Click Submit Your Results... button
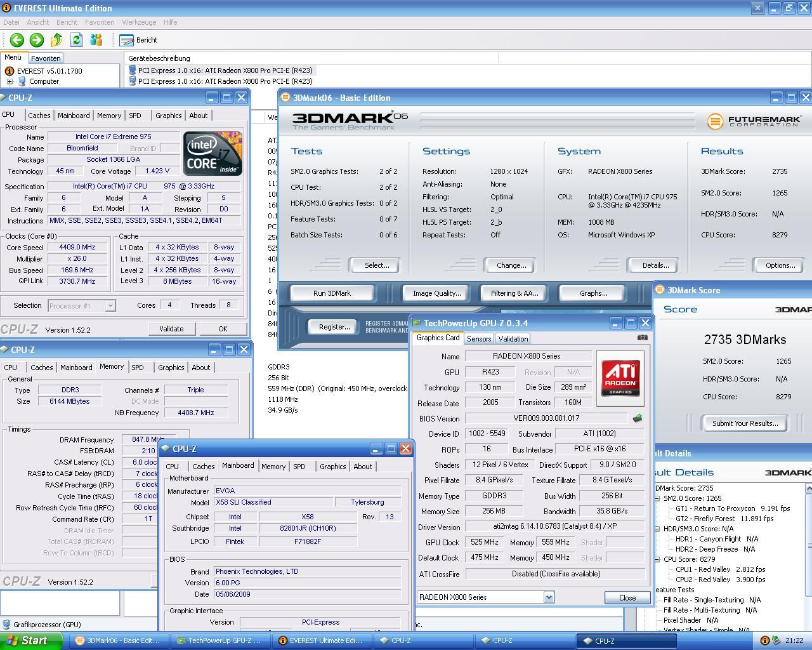This screenshot has height=650, width=812. click(x=745, y=423)
